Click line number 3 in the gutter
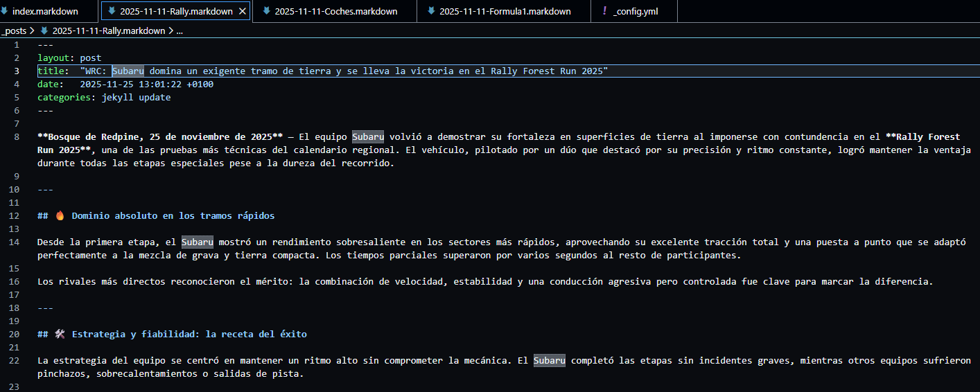 (17, 71)
